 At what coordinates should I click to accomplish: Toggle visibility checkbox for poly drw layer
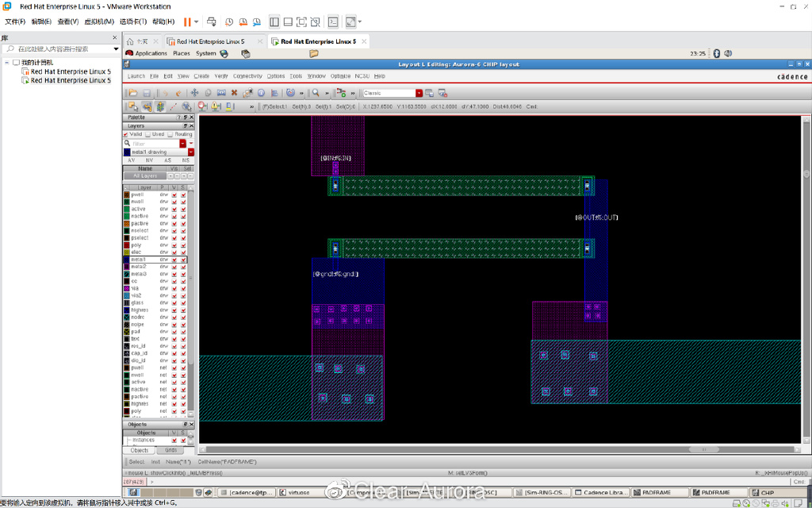[174, 245]
